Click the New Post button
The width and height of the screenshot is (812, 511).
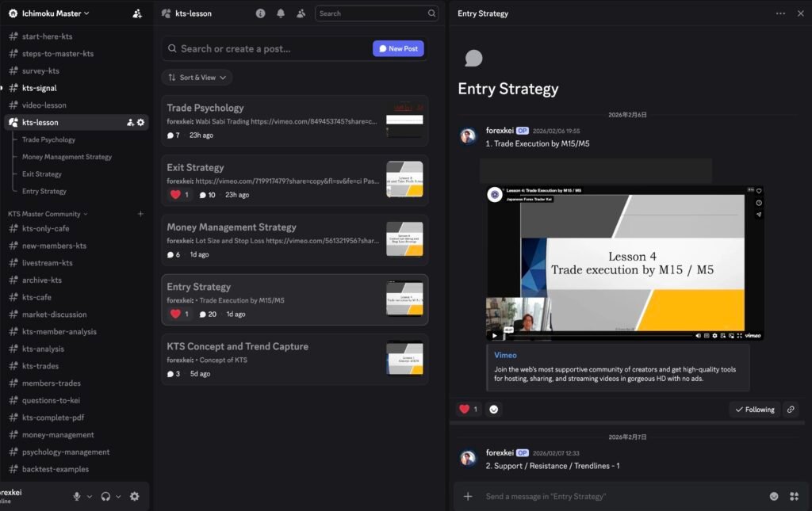[398, 49]
